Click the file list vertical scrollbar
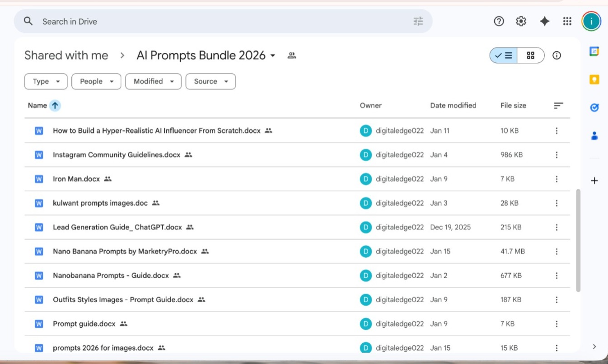 [x=578, y=239]
